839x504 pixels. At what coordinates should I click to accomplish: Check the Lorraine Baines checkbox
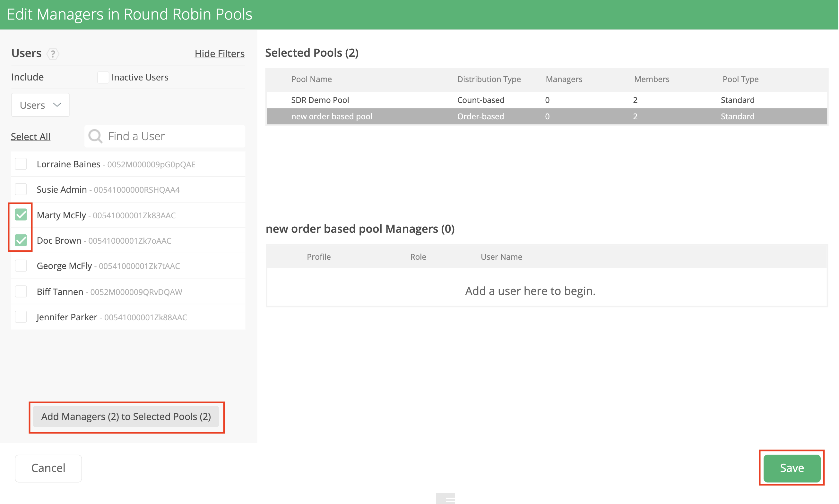pyautogui.click(x=21, y=164)
